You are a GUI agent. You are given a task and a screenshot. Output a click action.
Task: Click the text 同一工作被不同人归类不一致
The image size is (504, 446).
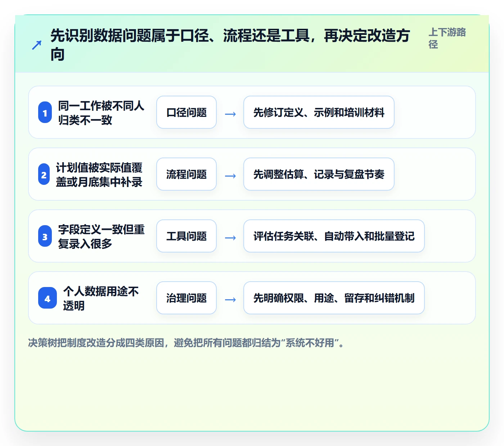pyautogui.click(x=102, y=113)
